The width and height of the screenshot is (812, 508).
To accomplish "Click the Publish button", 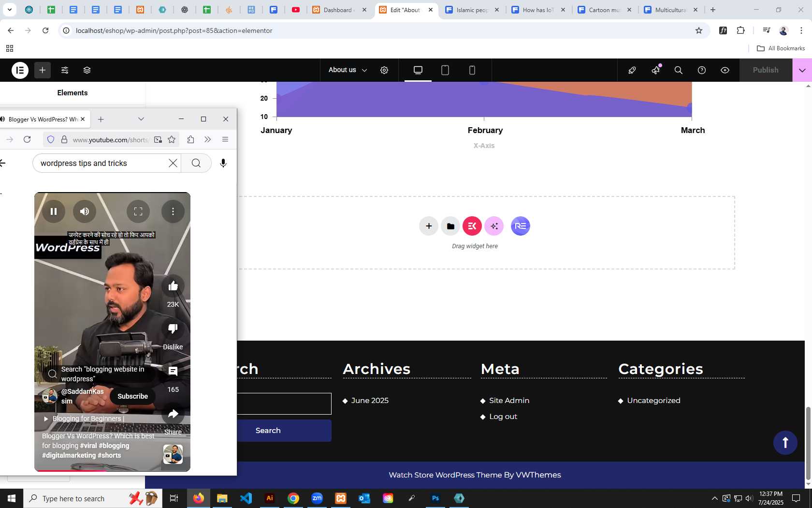I will tap(766, 70).
